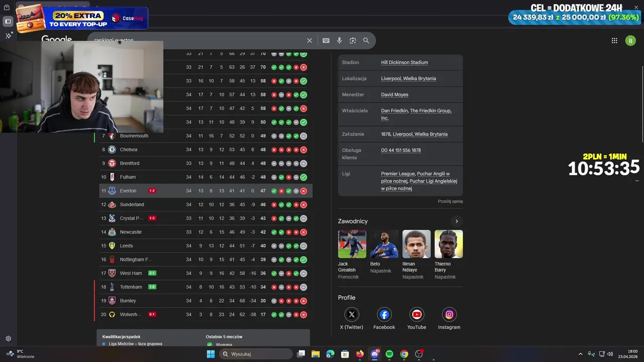
Task: Click the Newcastle club crest in table
Action: coord(112,232)
